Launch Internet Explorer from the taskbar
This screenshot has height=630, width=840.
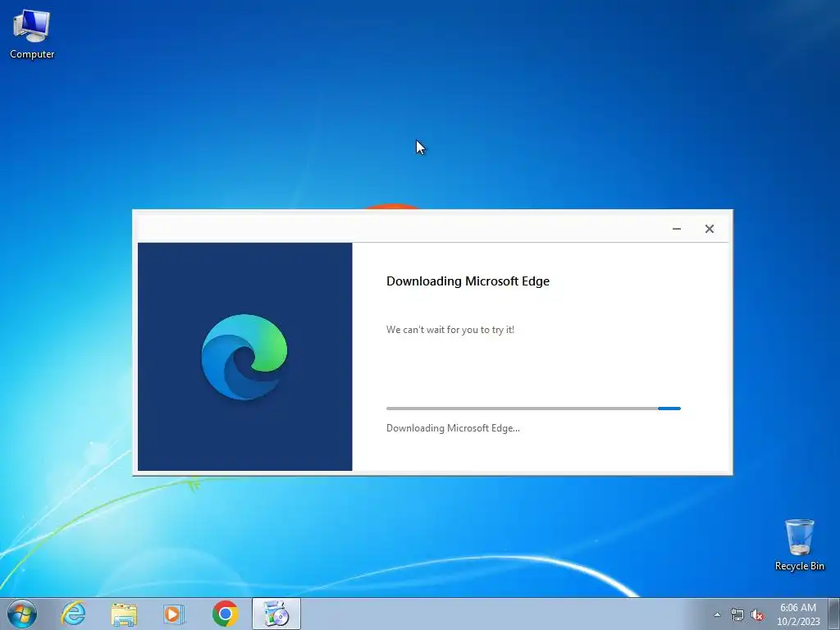(x=73, y=614)
